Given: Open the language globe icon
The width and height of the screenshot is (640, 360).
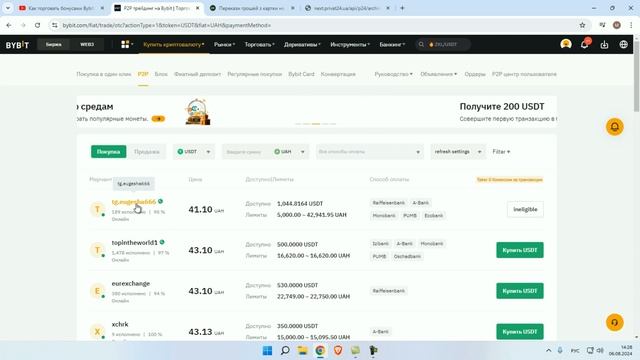Looking at the screenshot, I should point(623,44).
